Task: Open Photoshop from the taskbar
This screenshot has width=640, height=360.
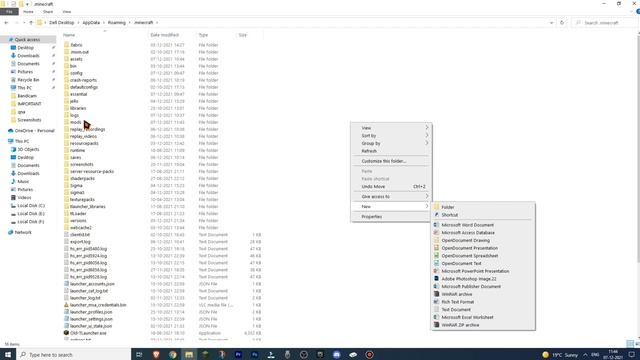Action: [255, 354]
